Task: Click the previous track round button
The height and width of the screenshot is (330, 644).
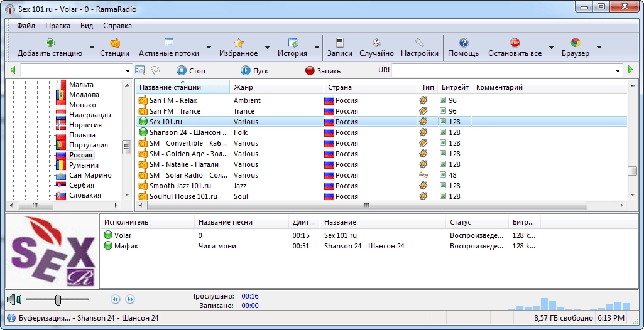Action: 116,299
